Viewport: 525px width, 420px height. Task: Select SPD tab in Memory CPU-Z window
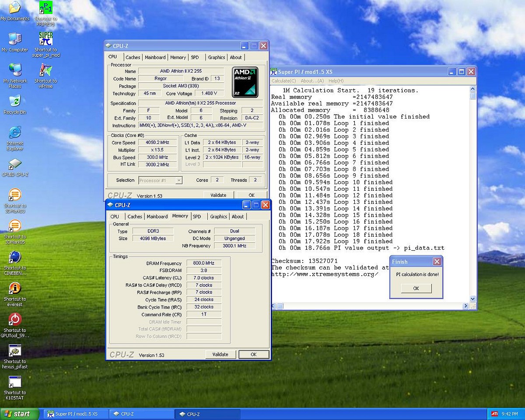tap(197, 217)
